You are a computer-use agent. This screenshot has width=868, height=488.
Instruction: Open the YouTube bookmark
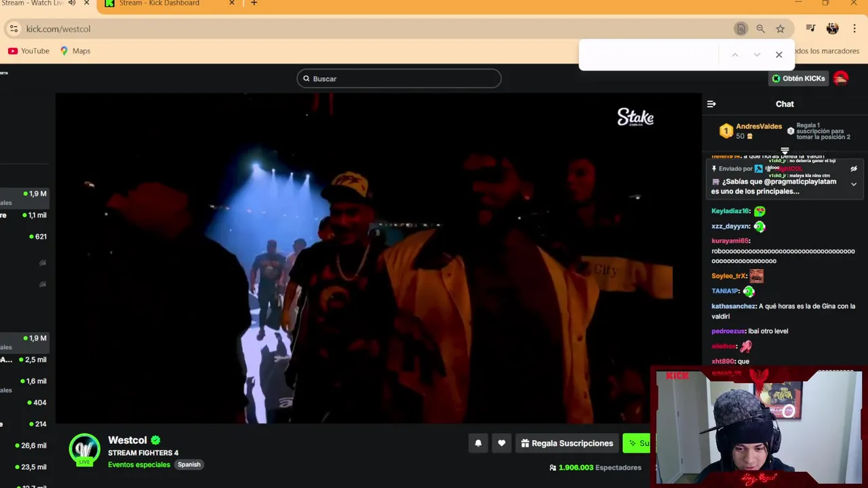28,51
